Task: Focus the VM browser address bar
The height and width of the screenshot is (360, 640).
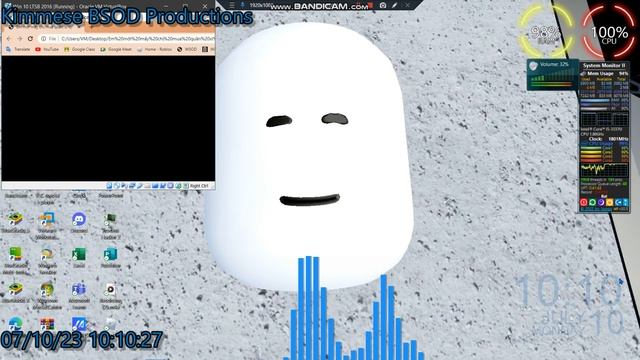Action: click(127, 38)
